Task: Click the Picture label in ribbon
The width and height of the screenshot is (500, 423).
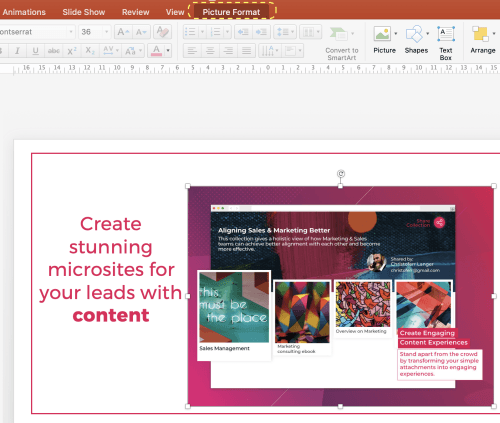Action: [384, 50]
